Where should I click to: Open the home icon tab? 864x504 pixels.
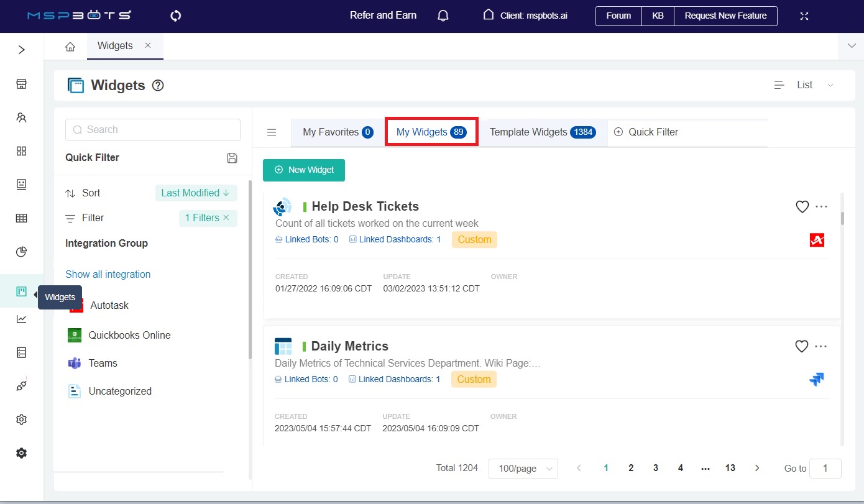(70, 47)
